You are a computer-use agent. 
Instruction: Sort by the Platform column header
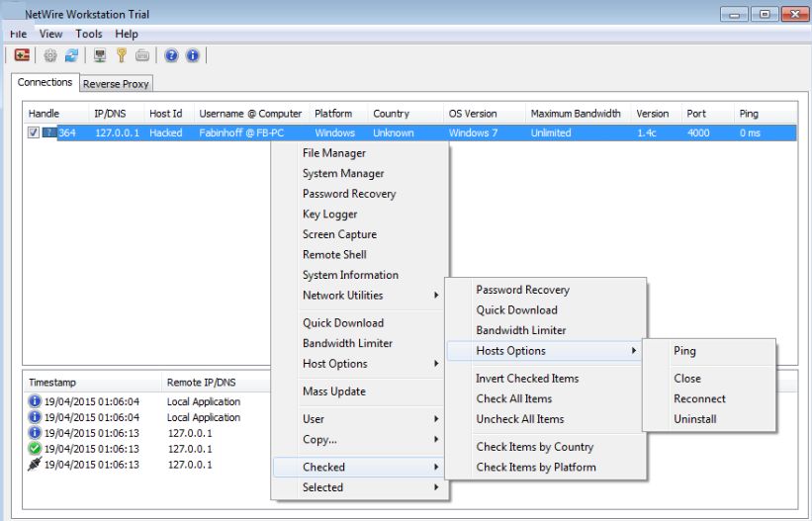point(338,114)
